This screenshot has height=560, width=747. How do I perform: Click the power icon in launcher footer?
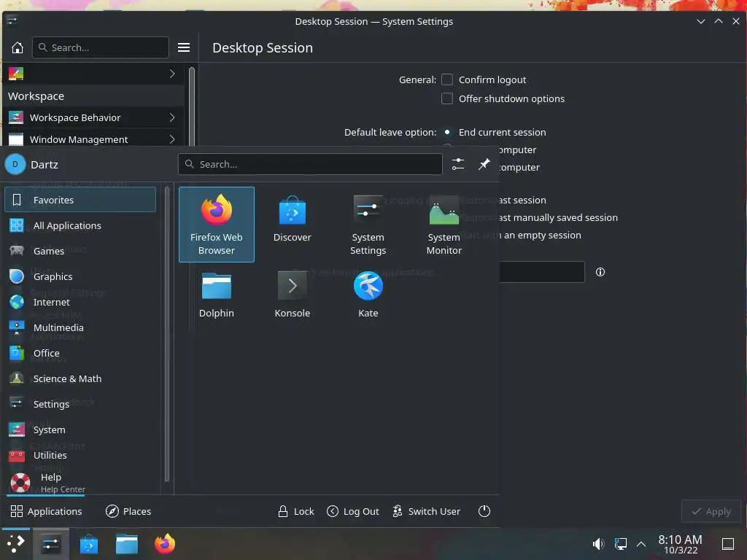point(484,511)
